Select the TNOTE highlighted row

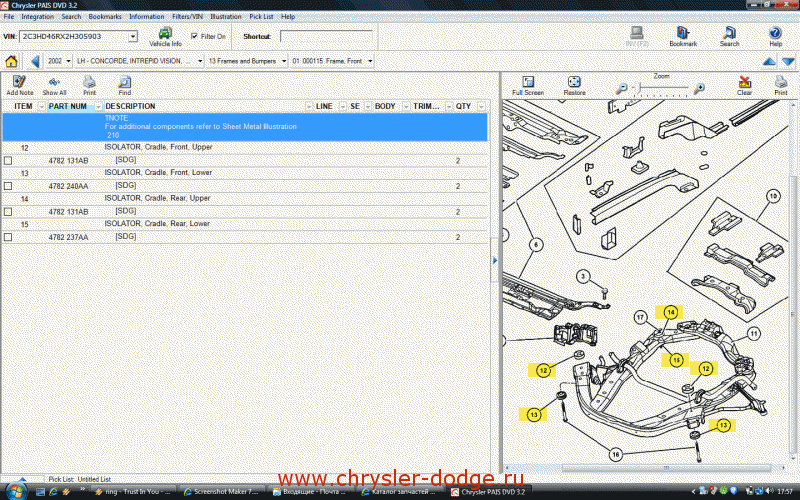click(245, 127)
